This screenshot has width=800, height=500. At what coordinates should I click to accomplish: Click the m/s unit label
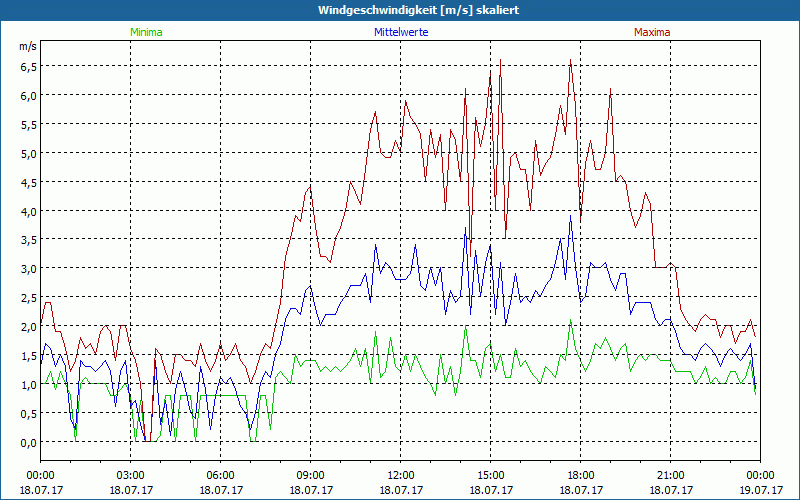[28, 46]
